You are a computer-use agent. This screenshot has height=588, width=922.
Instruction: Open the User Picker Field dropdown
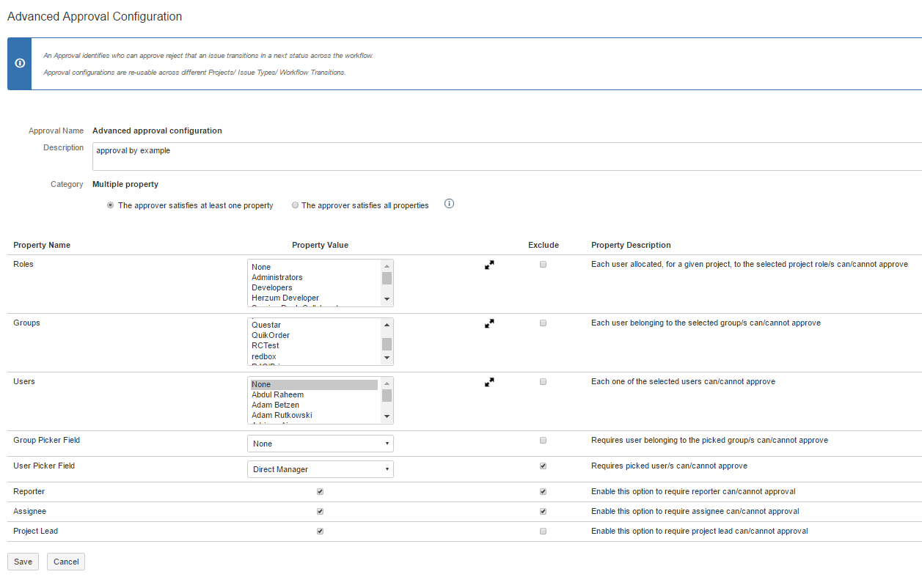coord(320,469)
